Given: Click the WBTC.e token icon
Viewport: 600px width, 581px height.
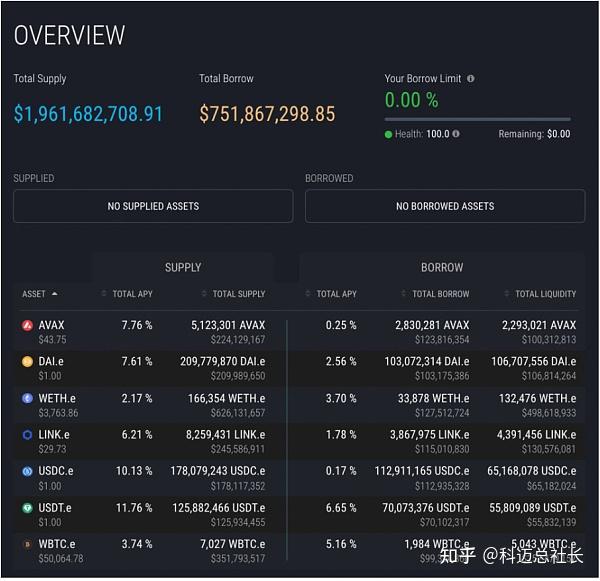Looking at the screenshot, I should click(27, 544).
